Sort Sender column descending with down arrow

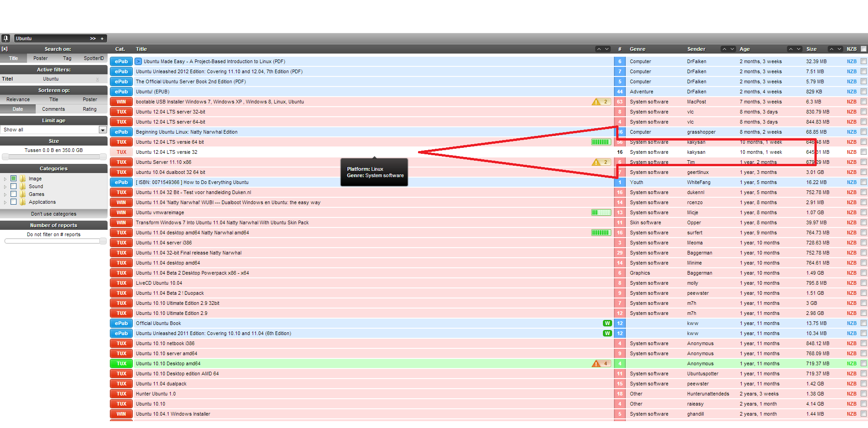click(732, 49)
